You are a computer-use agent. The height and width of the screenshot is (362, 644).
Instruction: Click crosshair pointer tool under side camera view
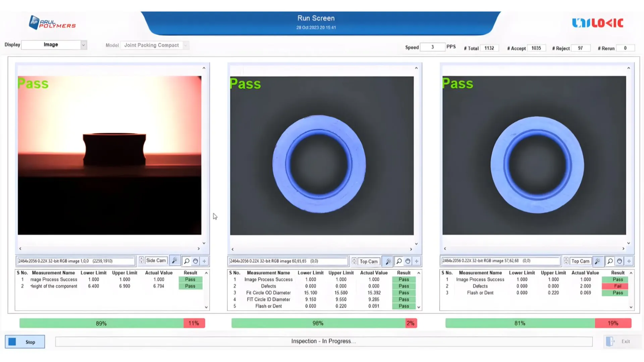point(204,261)
